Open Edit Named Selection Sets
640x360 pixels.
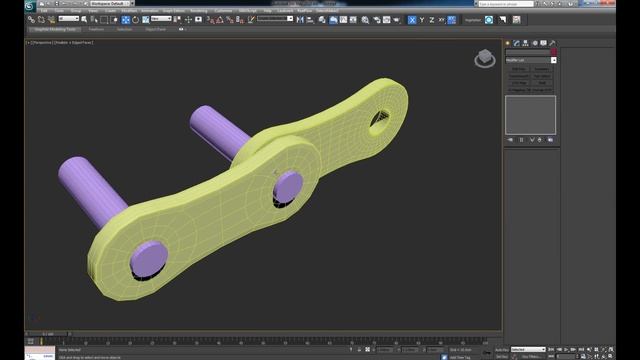[x=251, y=20]
